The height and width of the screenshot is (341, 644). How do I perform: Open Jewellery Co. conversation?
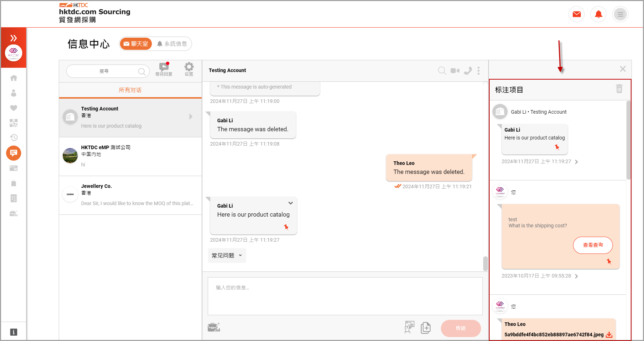pyautogui.click(x=130, y=195)
